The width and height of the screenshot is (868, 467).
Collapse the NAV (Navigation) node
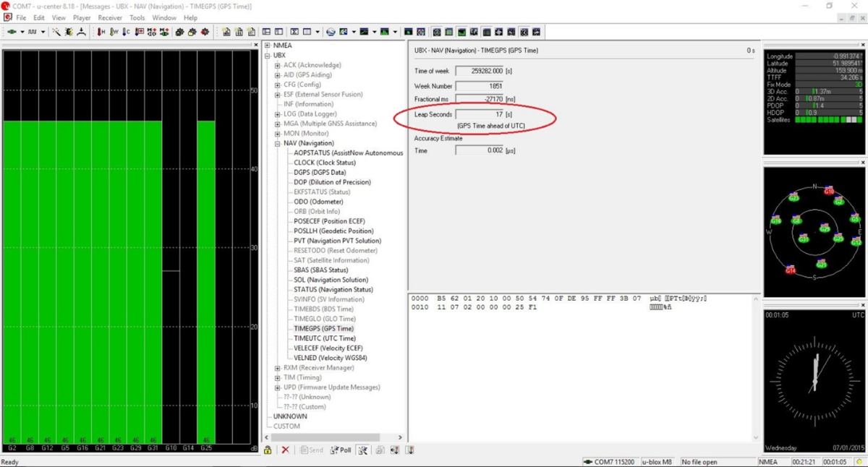(x=278, y=143)
